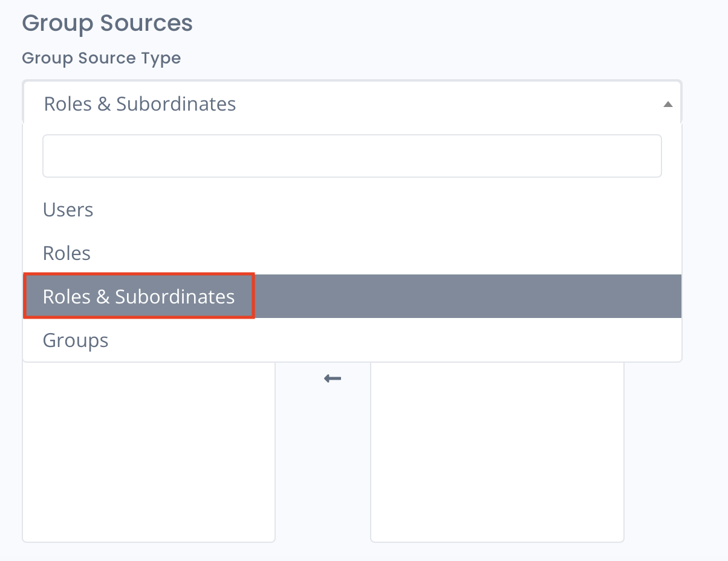Click the Group Sources heading
This screenshot has height=561, width=728.
click(107, 23)
